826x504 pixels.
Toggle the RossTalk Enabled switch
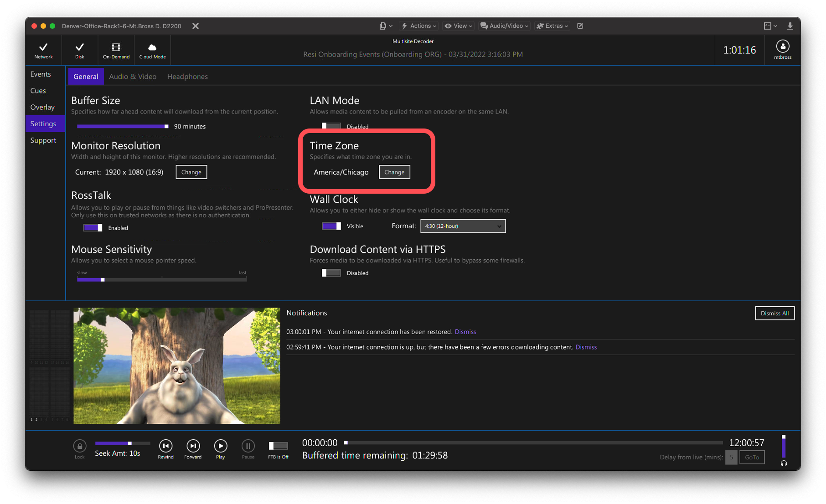coord(93,228)
